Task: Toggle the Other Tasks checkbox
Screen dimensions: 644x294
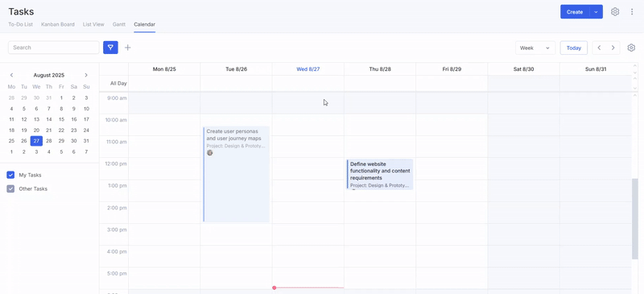Action: tap(10, 188)
